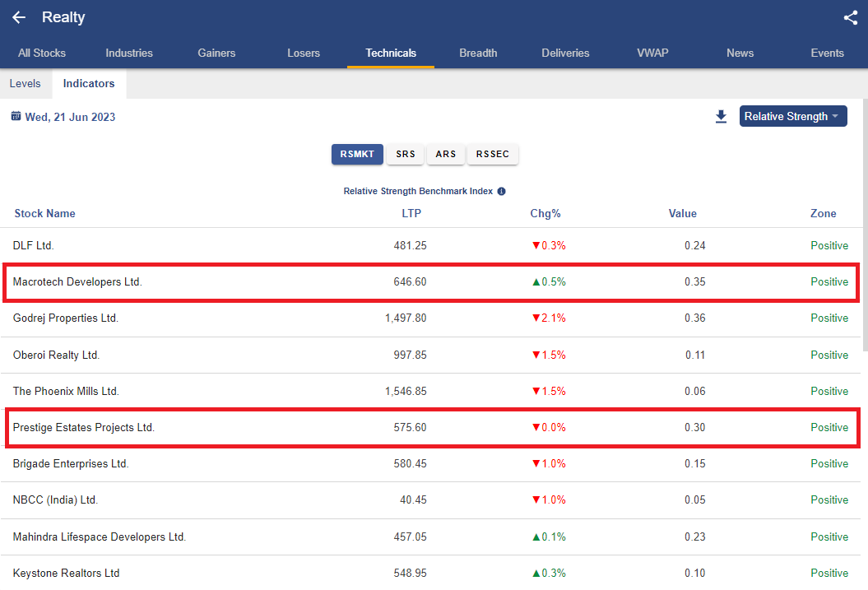This screenshot has width=868, height=590.
Task: Open NBCC (India) Ltd. stock
Action: pyautogui.click(x=55, y=499)
